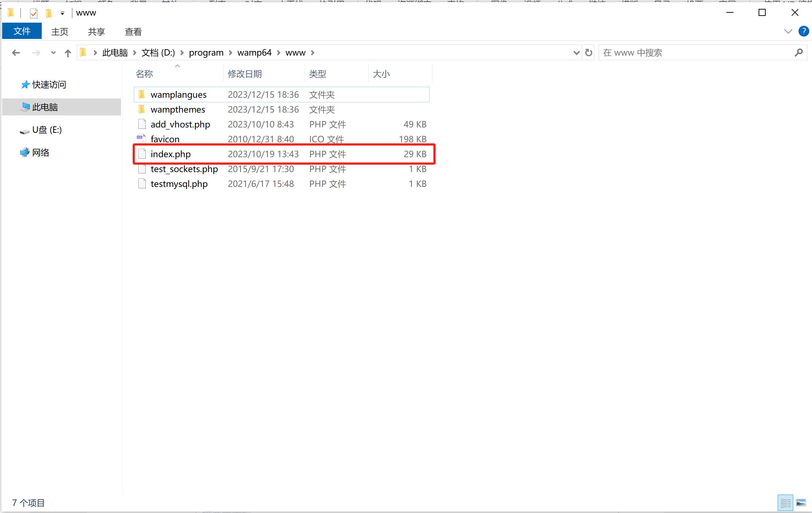Expand chevron after program in breadcrumb

tap(230, 53)
